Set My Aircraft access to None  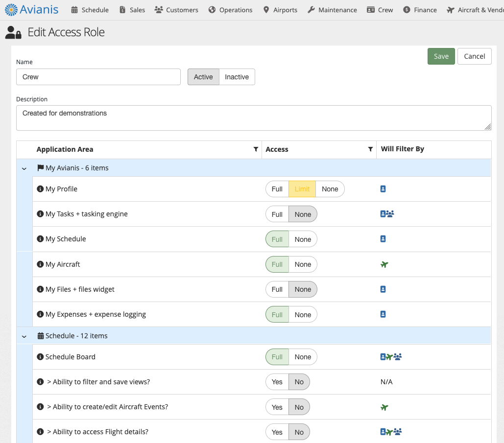(x=303, y=264)
